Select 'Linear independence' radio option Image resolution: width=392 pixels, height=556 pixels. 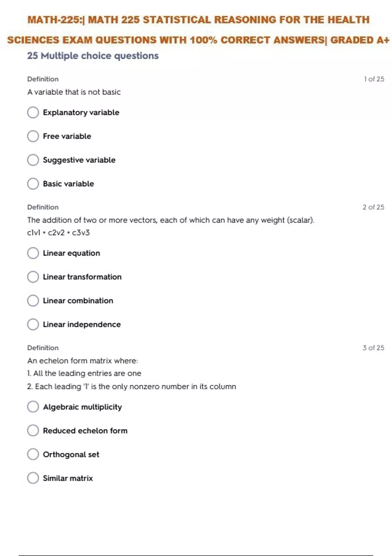tap(33, 324)
